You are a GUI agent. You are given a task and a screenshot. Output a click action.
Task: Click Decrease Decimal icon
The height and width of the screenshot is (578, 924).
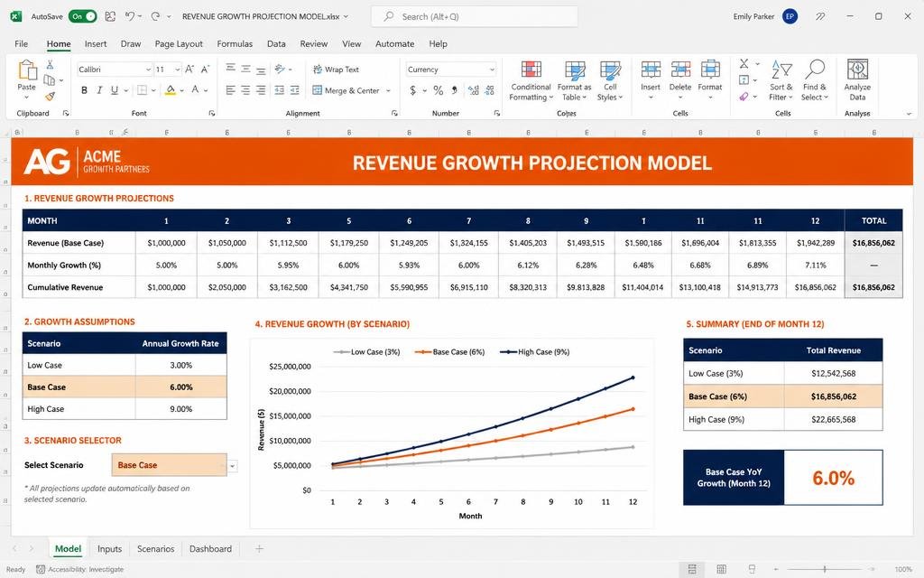[490, 90]
